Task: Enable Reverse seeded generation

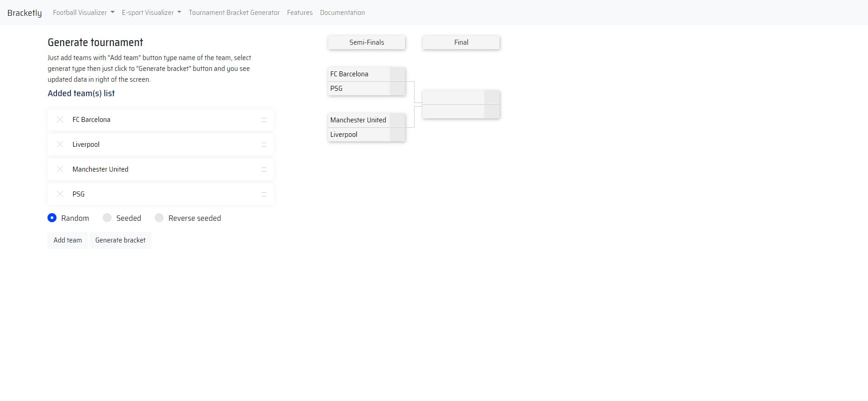Action: coord(159,218)
